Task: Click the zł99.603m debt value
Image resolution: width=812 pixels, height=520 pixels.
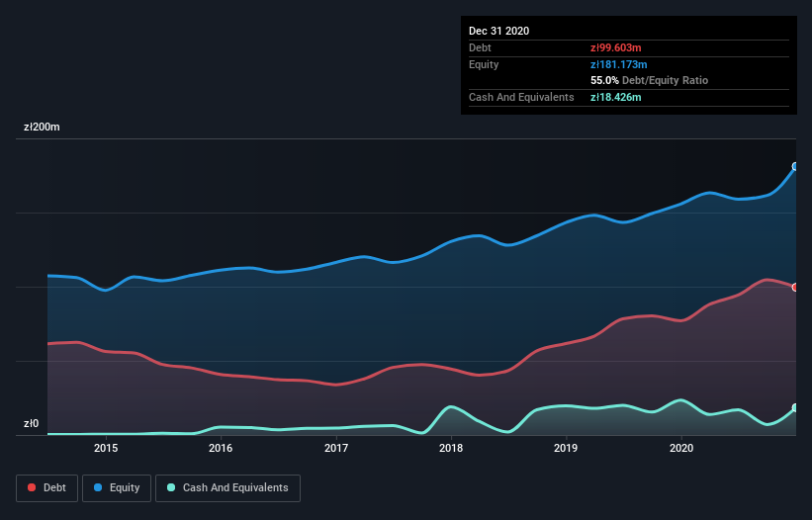Action: coord(616,47)
